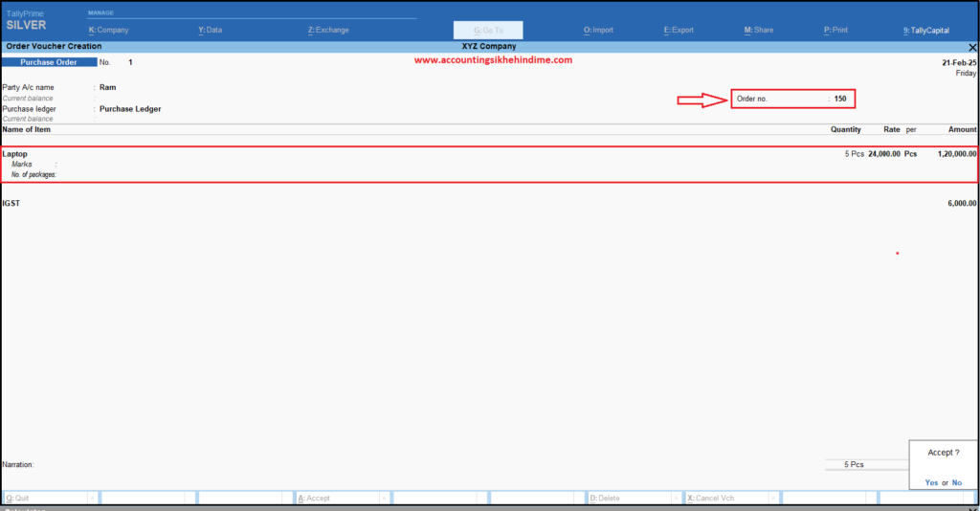
Task: Open the K: Company menu
Action: [x=108, y=30]
